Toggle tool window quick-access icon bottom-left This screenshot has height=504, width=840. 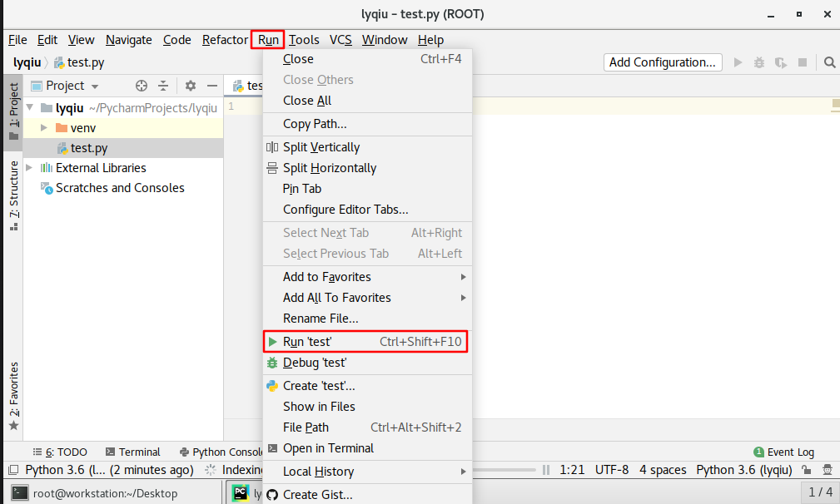(x=14, y=470)
